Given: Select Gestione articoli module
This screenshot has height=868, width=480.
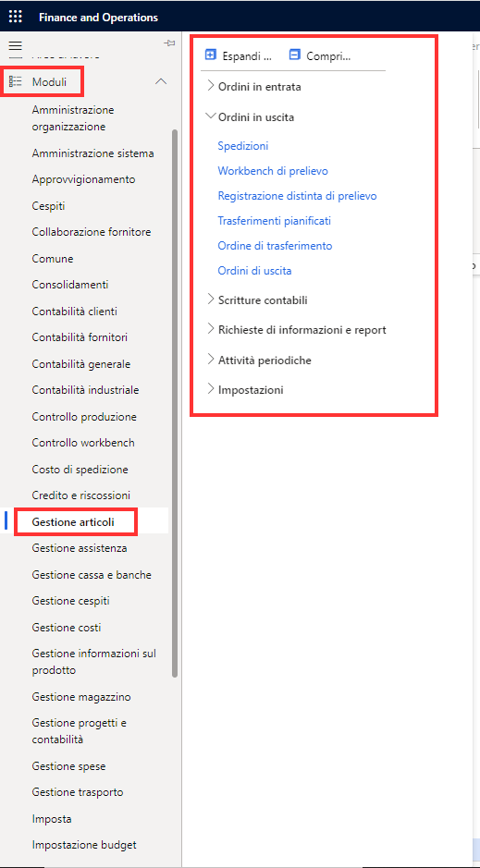Looking at the screenshot, I should click(x=73, y=521).
